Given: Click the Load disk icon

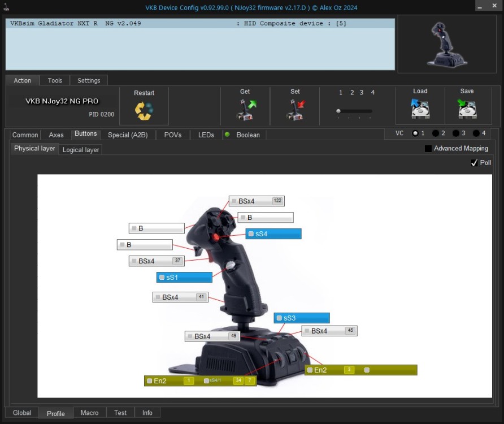Looking at the screenshot, I should 420,109.
